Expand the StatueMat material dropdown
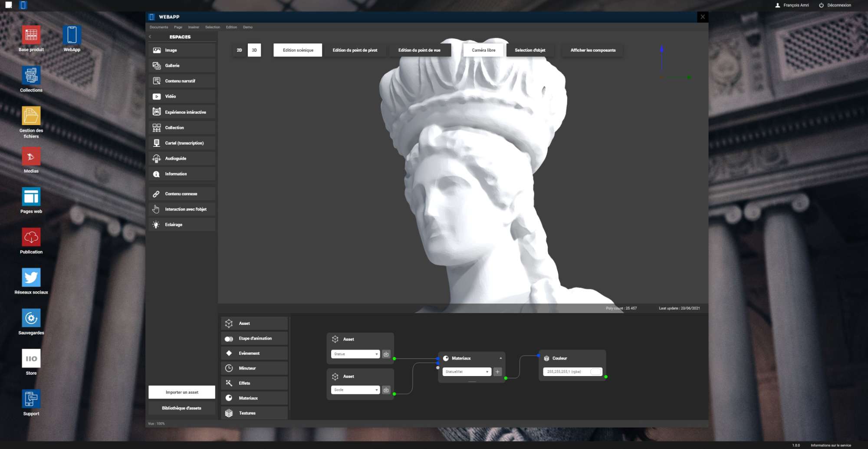 click(467, 372)
